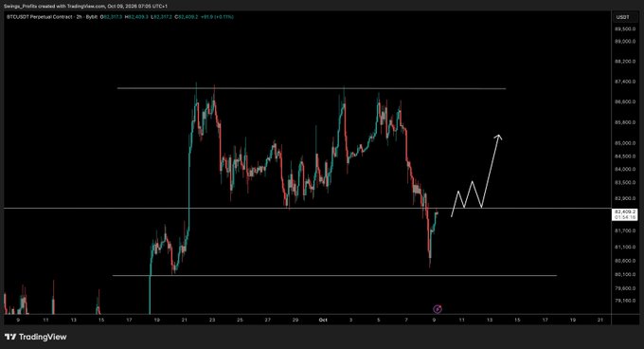Click the +91.9 (+0.11%) change value in header
The height and width of the screenshot is (349, 644).
(217, 17)
